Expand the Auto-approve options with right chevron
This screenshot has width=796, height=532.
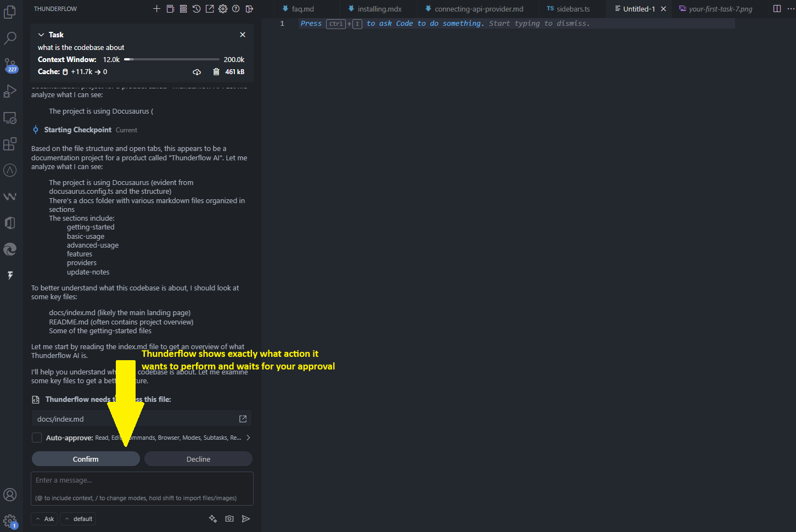coord(248,438)
